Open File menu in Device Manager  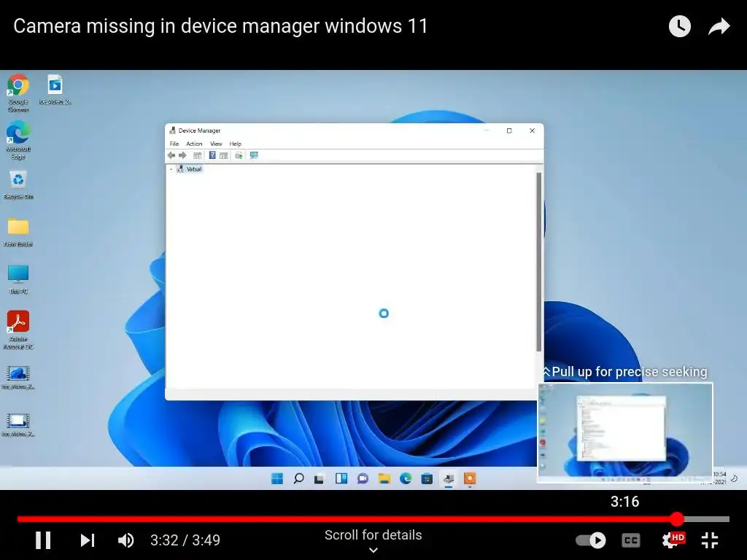pyautogui.click(x=174, y=144)
